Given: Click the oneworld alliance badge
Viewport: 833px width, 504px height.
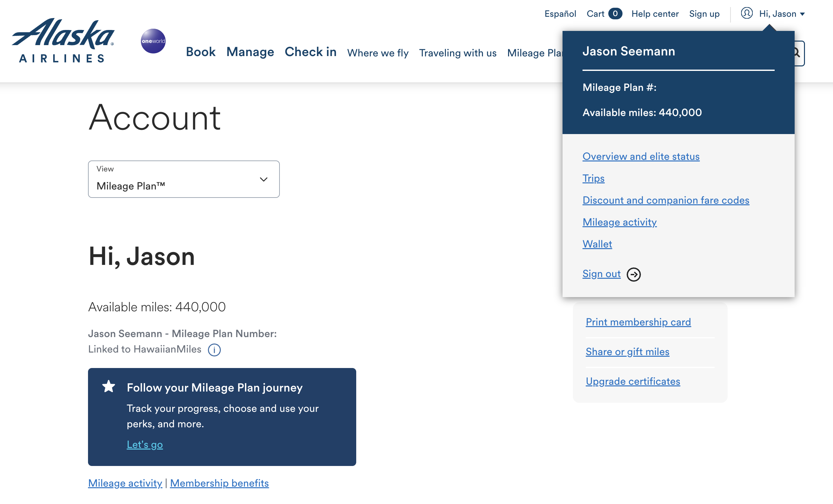Looking at the screenshot, I should point(153,41).
